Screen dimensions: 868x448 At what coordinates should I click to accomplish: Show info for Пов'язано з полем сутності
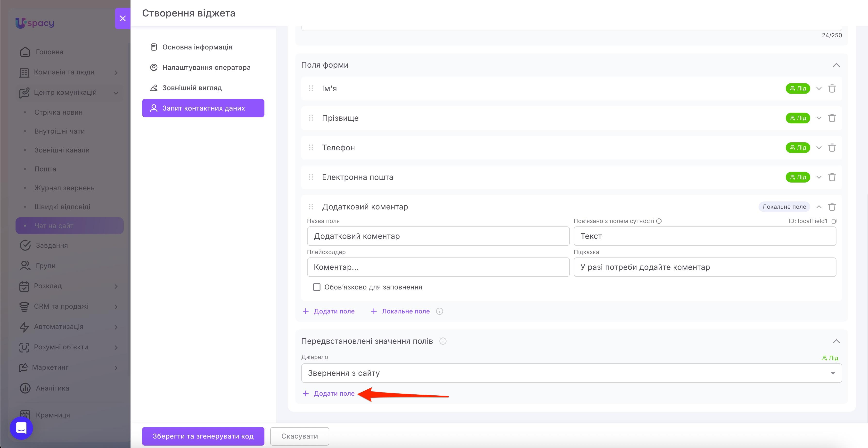[x=659, y=221]
